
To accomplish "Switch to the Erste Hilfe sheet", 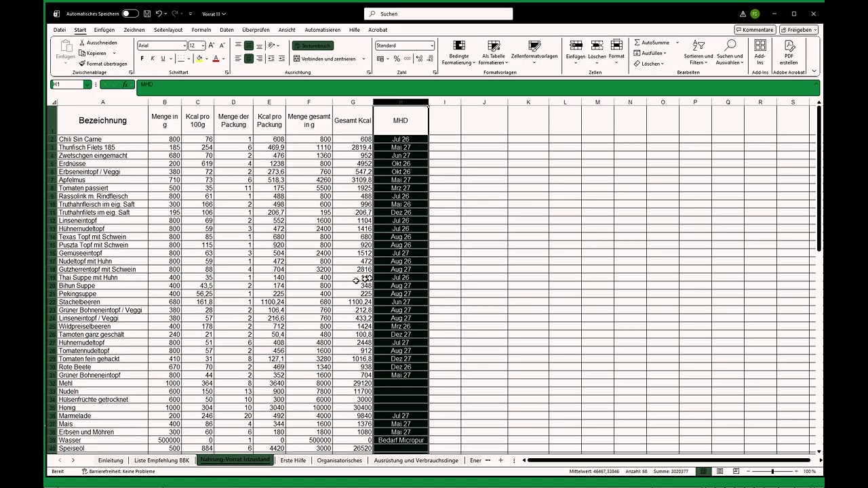I will tap(293, 460).
